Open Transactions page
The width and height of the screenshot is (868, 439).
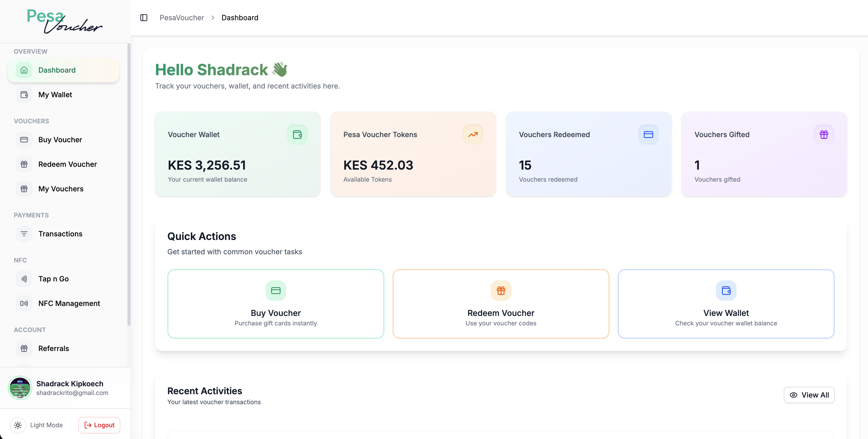(x=63, y=234)
